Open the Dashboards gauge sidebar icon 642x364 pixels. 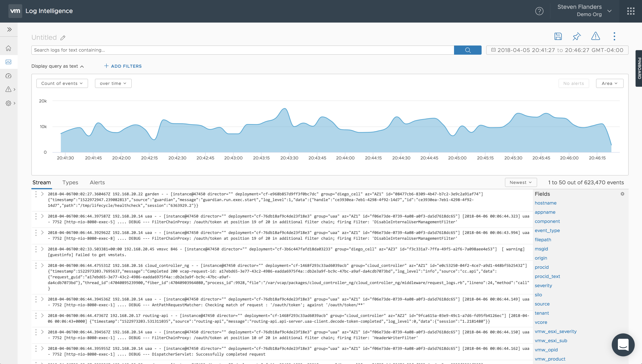pos(8,76)
